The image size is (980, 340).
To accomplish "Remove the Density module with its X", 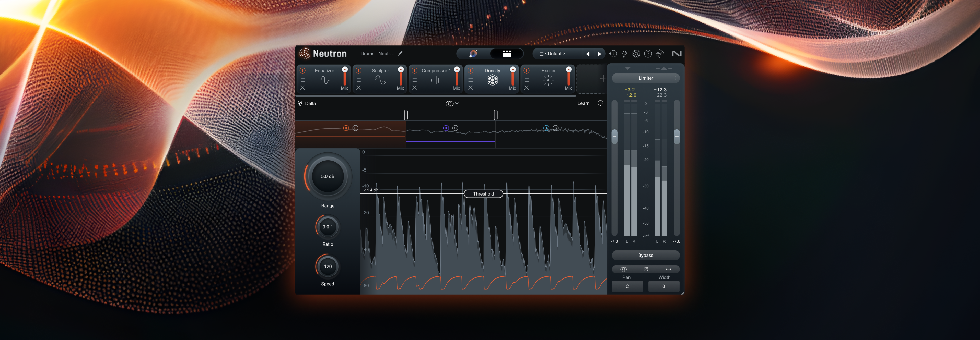I will point(471,88).
